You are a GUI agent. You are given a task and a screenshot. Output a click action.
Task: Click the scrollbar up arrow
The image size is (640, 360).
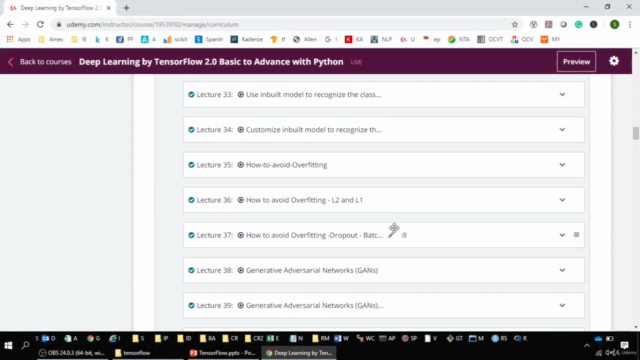coord(636,53)
